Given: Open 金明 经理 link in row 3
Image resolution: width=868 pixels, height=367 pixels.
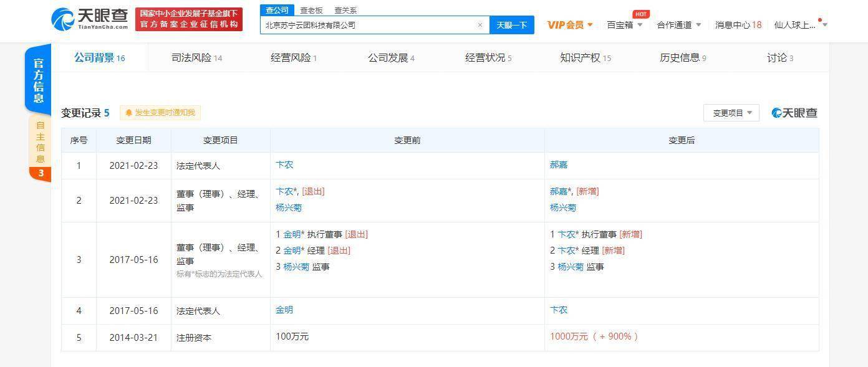Looking at the screenshot, I should [292, 250].
